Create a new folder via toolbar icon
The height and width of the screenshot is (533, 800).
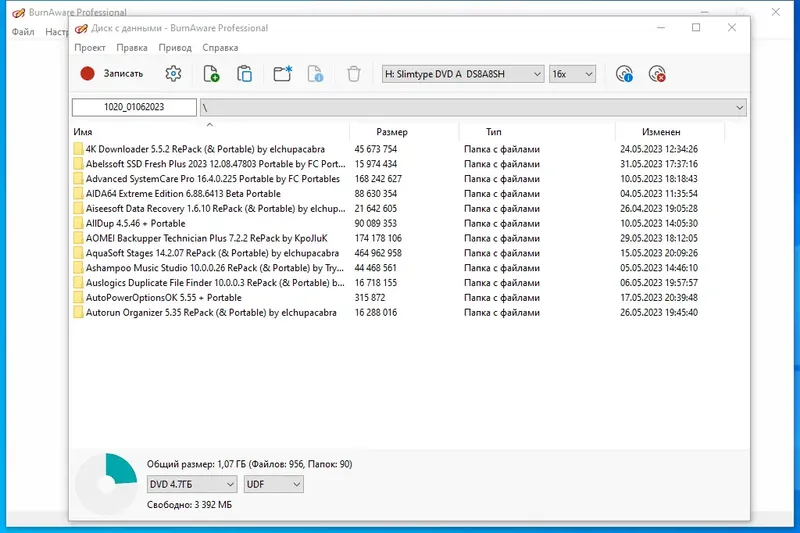tap(282, 74)
